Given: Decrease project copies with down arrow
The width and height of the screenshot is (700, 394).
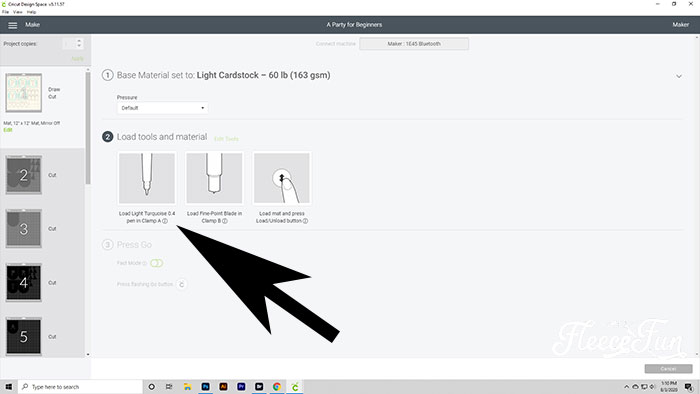Looking at the screenshot, I should click(79, 46).
